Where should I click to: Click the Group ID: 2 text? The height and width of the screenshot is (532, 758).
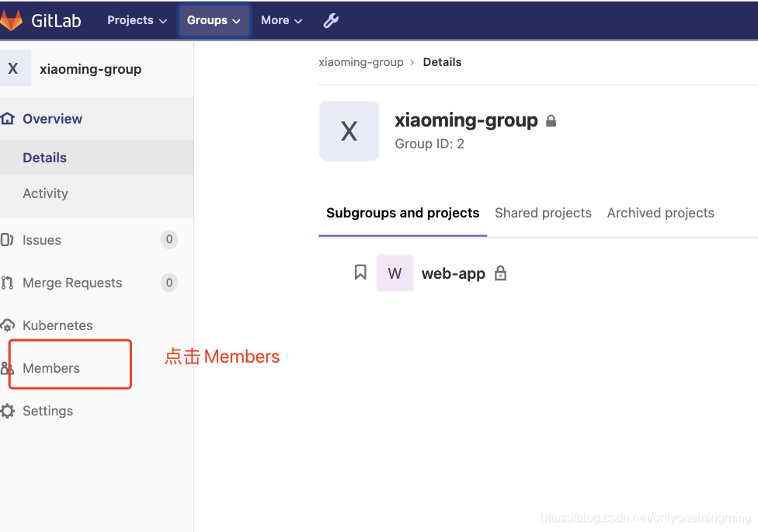point(429,144)
